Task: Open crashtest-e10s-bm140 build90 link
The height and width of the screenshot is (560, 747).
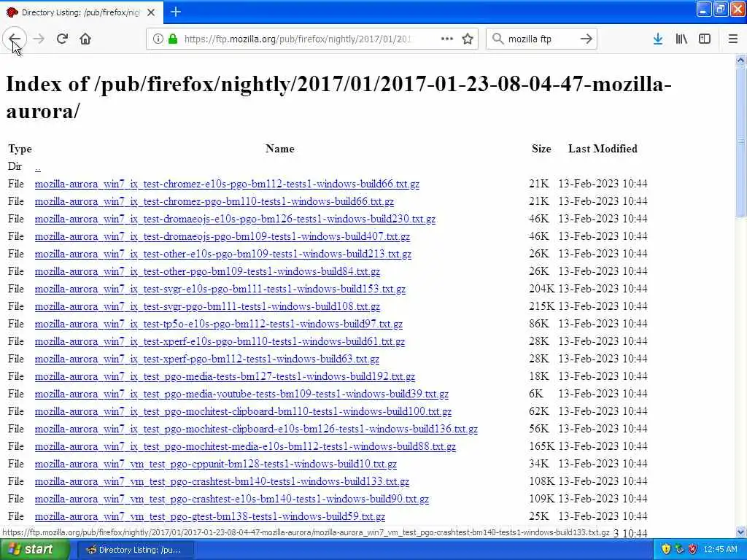Action: point(232,499)
